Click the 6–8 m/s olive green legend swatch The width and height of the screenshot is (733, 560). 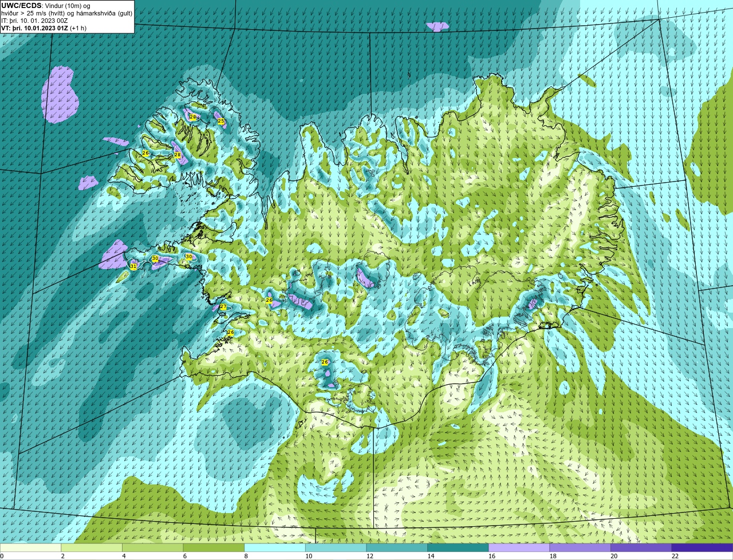[214, 548]
